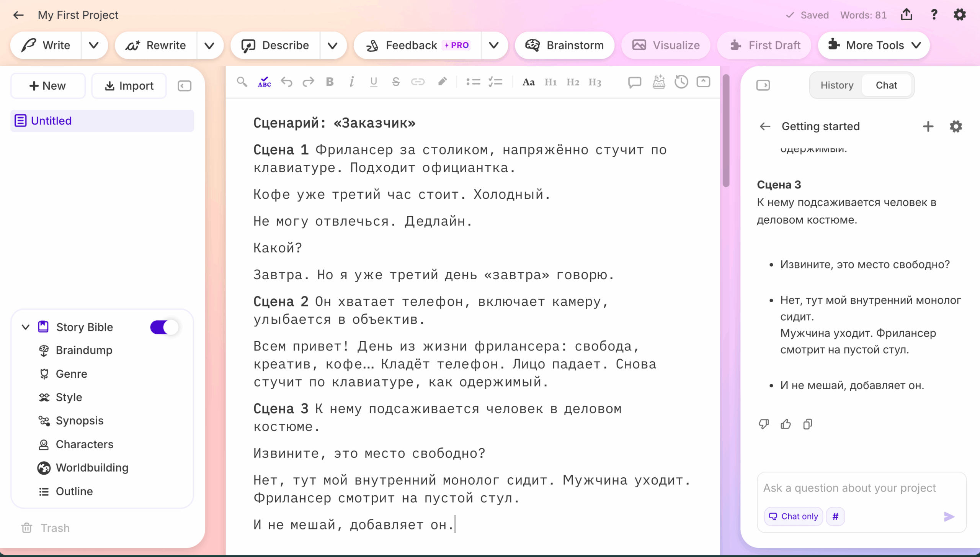
Task: Add a comment with the speech bubble icon
Action: [x=635, y=82]
